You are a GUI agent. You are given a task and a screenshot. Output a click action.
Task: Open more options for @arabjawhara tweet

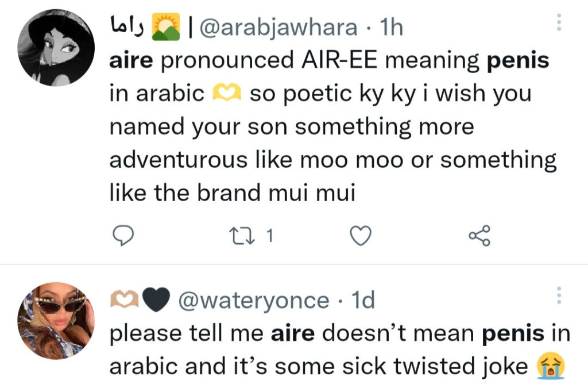[x=559, y=23]
